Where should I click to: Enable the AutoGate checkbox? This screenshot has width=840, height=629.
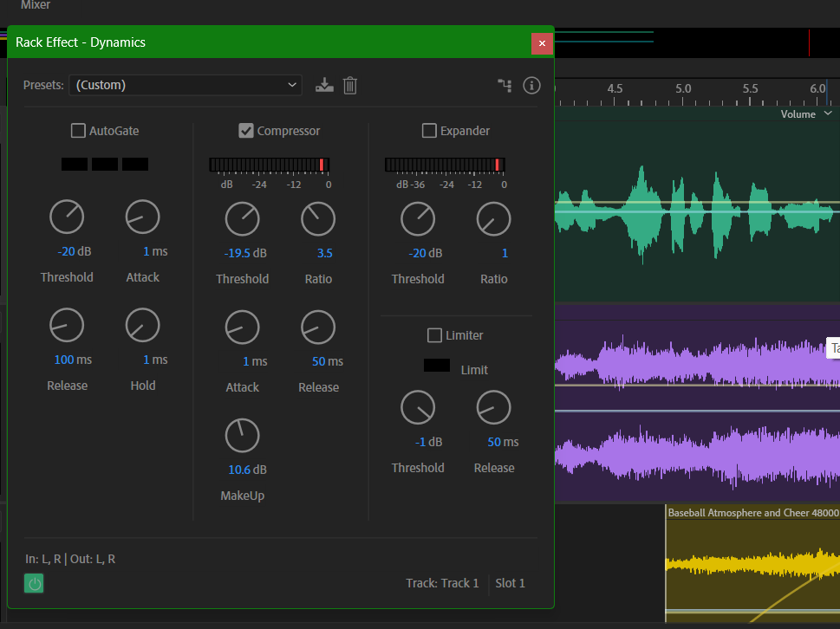click(x=79, y=131)
